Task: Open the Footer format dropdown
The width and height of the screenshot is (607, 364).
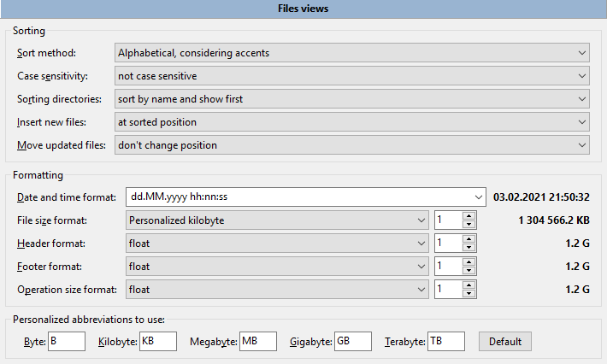Action: click(276, 267)
